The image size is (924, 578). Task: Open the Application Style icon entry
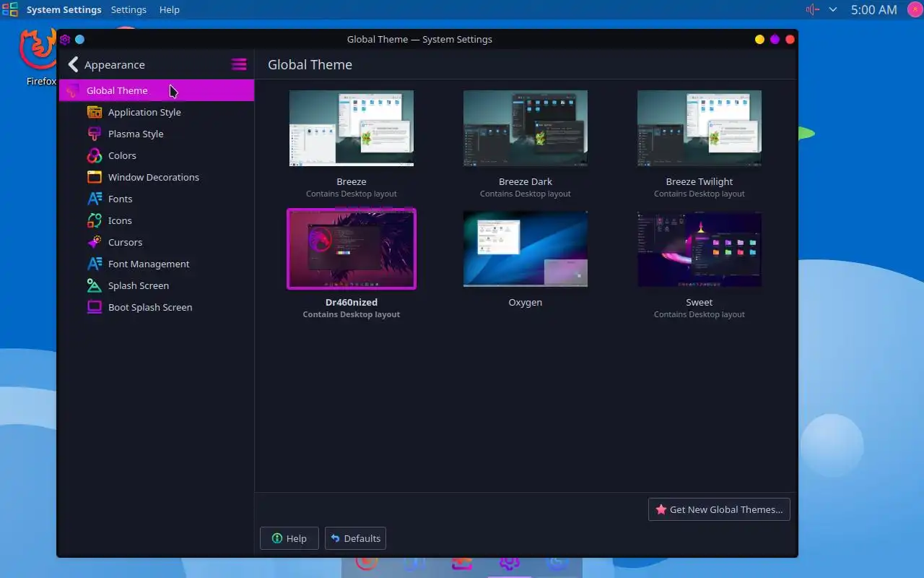pyautogui.click(x=95, y=112)
